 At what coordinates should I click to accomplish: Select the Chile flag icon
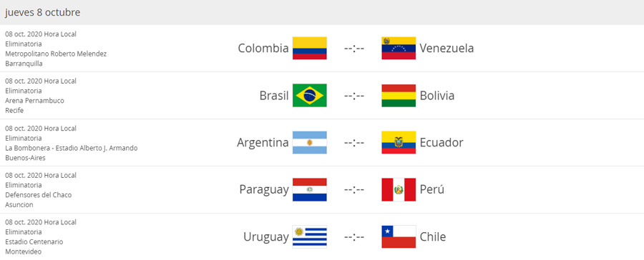[399, 237]
